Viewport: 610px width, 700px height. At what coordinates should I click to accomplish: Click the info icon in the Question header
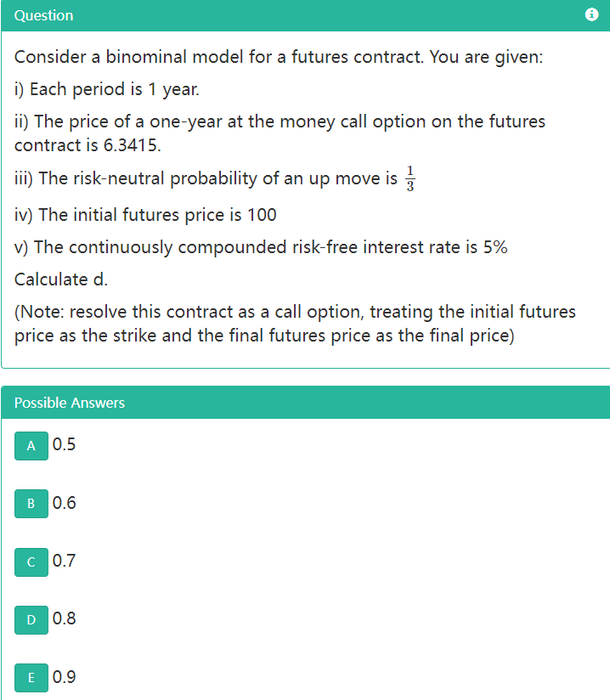coord(592,13)
